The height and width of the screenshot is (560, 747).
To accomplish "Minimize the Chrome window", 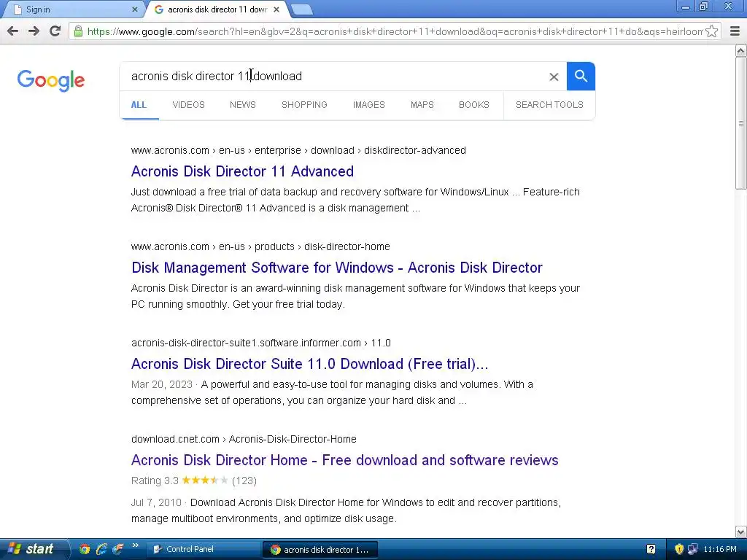I will pyautogui.click(x=686, y=7).
